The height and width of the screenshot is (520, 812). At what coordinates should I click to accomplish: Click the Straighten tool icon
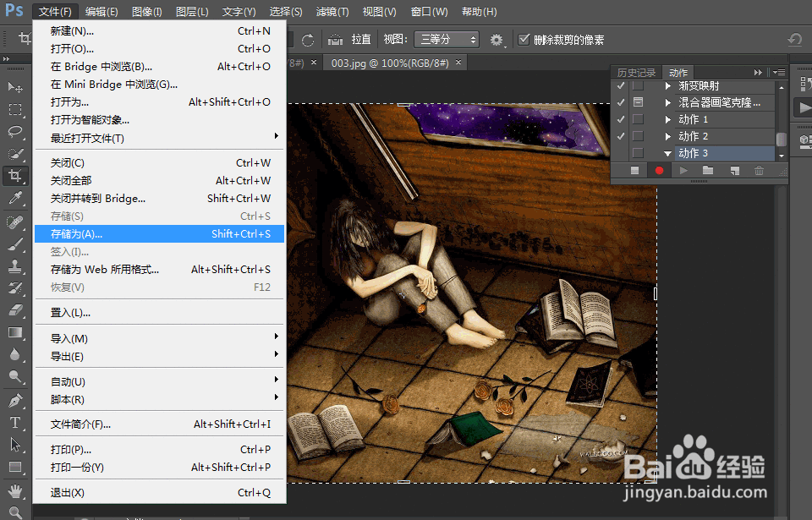pyautogui.click(x=336, y=40)
